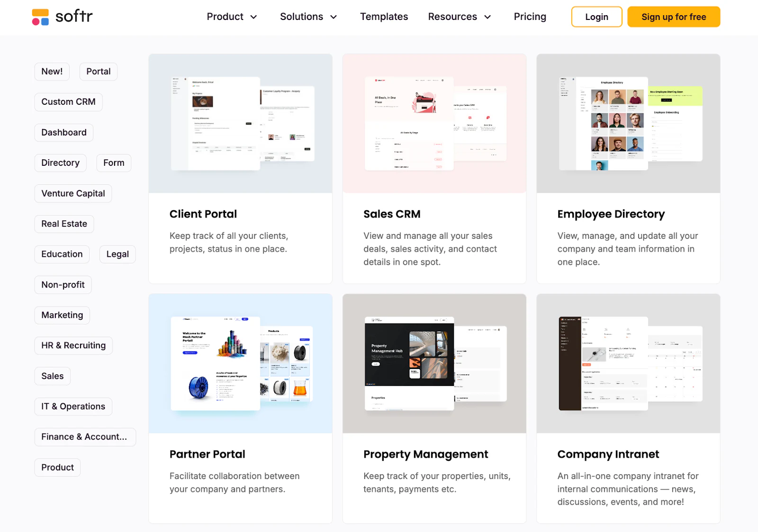The width and height of the screenshot is (758, 532).
Task: Open the Partner Portal template preview
Action: 241,363
